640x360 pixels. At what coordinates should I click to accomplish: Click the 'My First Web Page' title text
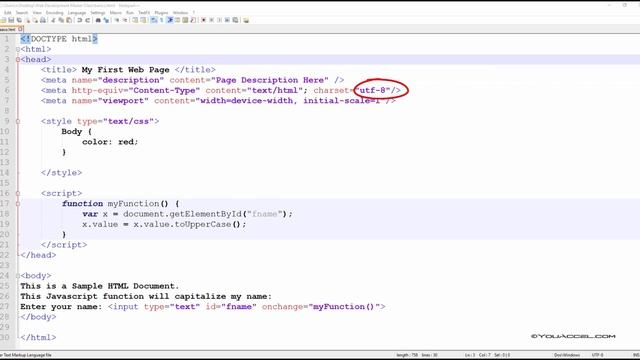[125, 70]
